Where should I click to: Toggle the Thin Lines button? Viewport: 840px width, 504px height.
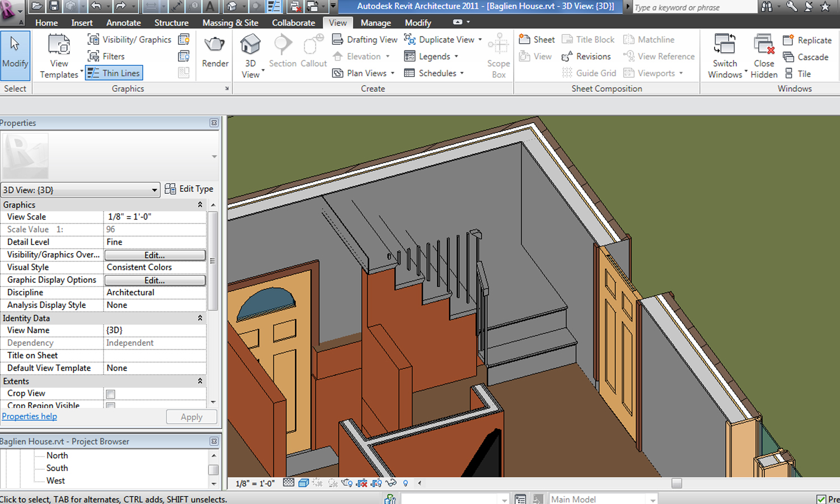pos(114,73)
